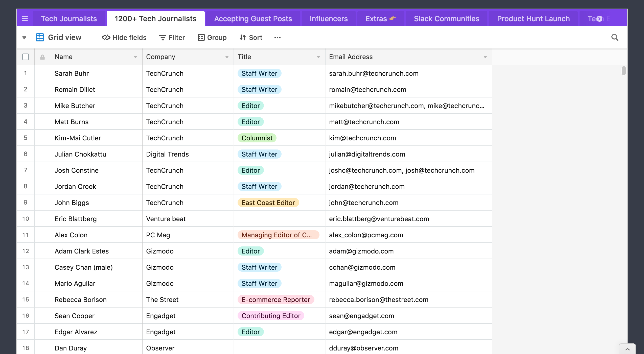Click the Contributing Editor tag

[x=271, y=316]
